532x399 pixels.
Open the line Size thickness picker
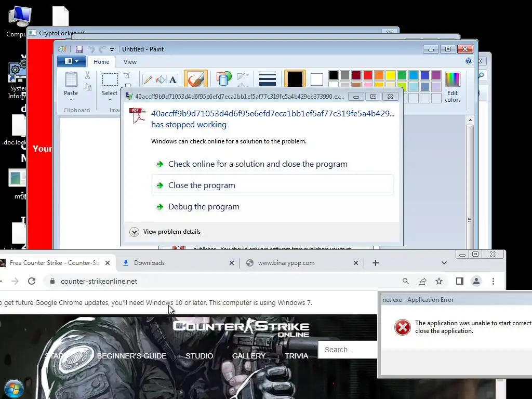point(268,79)
